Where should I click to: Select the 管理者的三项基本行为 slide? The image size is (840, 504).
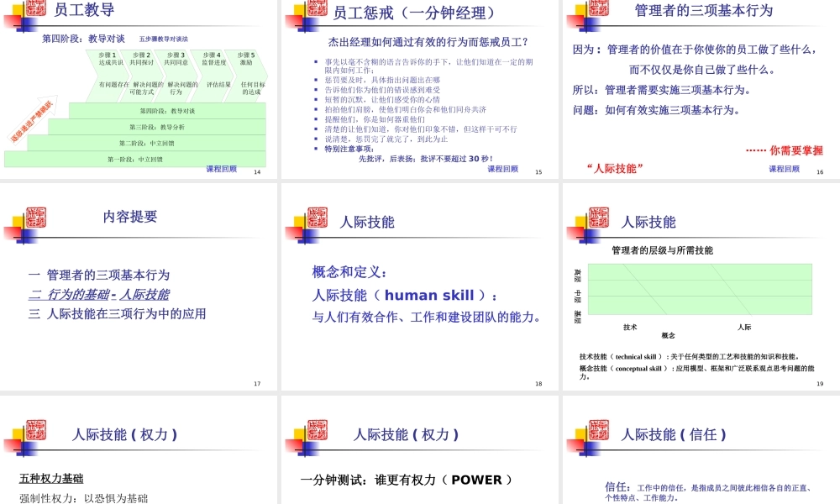click(x=701, y=89)
